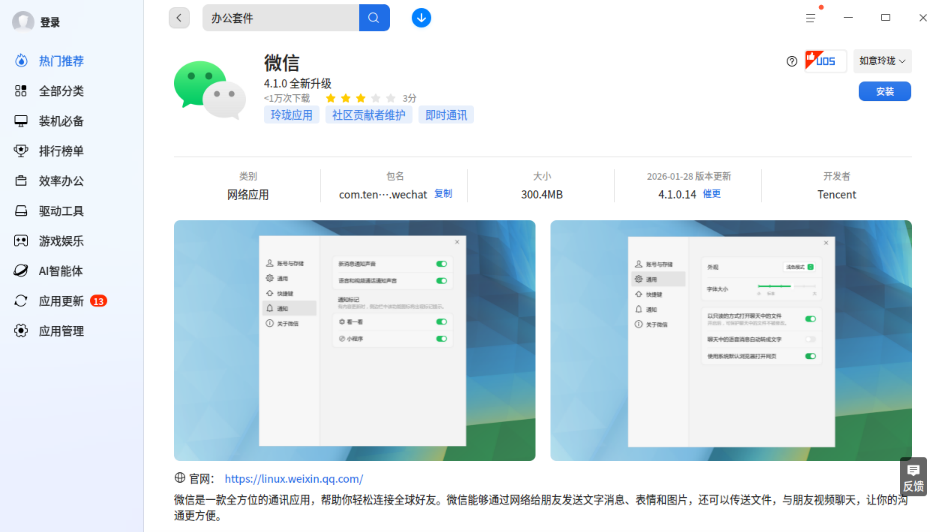Go to 游戏娱乐 category
The image size is (932, 532).
61,241
